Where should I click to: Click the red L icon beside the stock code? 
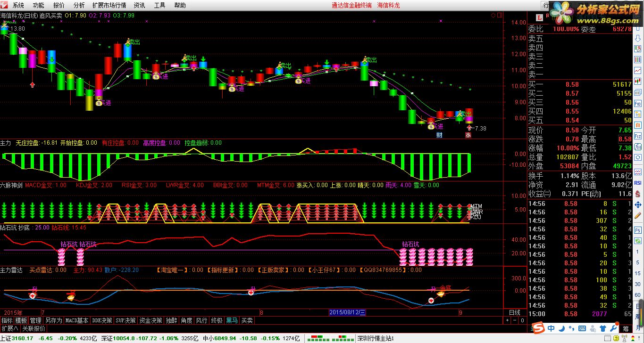click(540, 17)
